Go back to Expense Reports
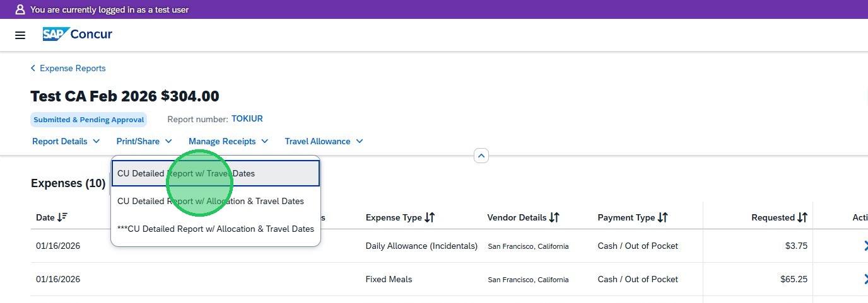This screenshot has height=303, width=868. pyautogui.click(x=68, y=68)
